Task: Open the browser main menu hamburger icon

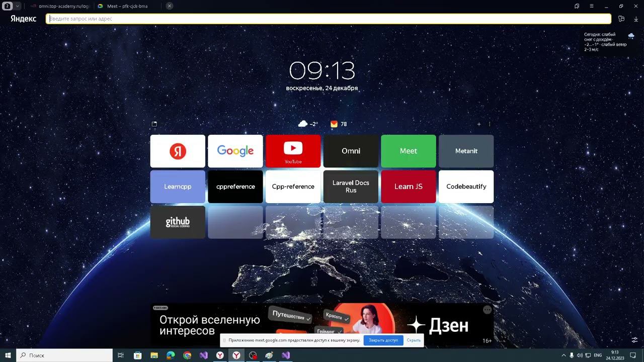Action: (x=592, y=6)
